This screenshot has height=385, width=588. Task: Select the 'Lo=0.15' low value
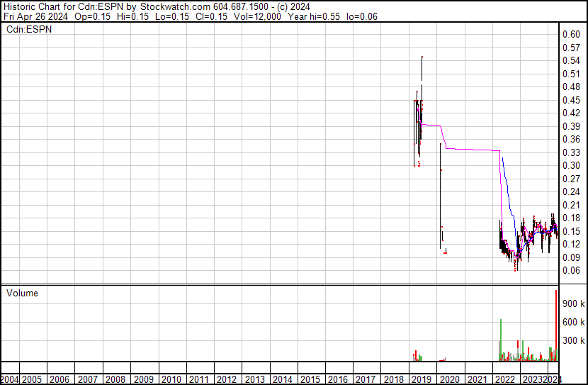pos(172,16)
